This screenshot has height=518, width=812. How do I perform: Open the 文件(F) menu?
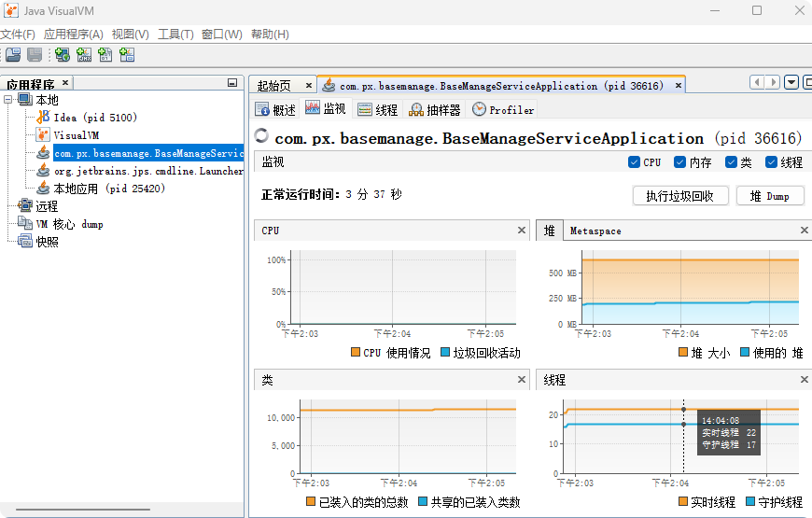17,35
